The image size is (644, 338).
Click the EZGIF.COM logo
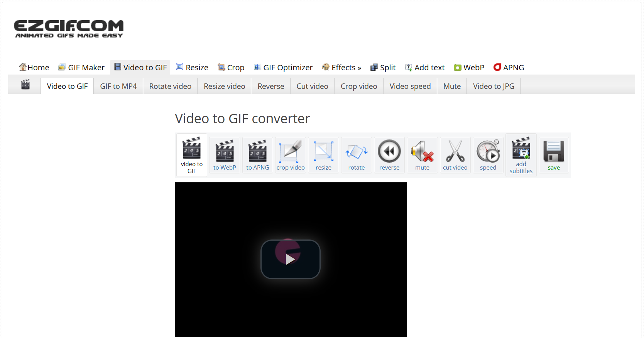click(x=69, y=29)
